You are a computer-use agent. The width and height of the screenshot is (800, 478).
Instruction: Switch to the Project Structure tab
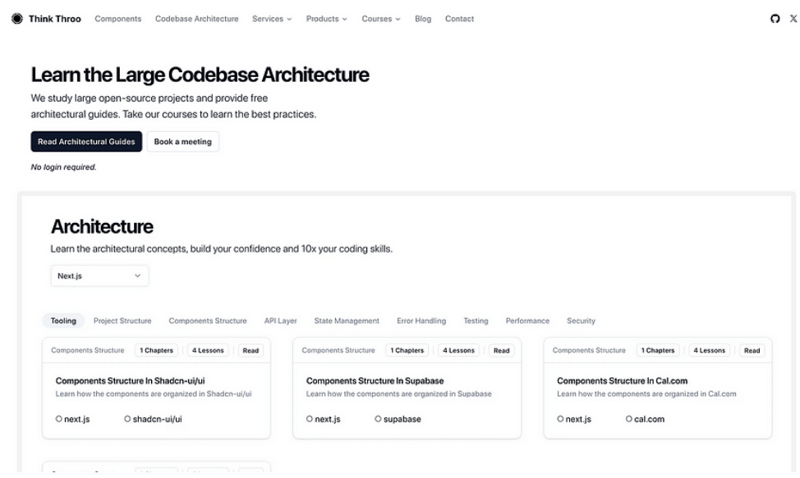click(x=122, y=321)
